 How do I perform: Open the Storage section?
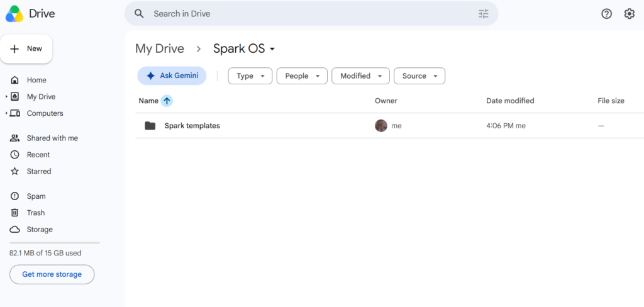pyautogui.click(x=40, y=230)
